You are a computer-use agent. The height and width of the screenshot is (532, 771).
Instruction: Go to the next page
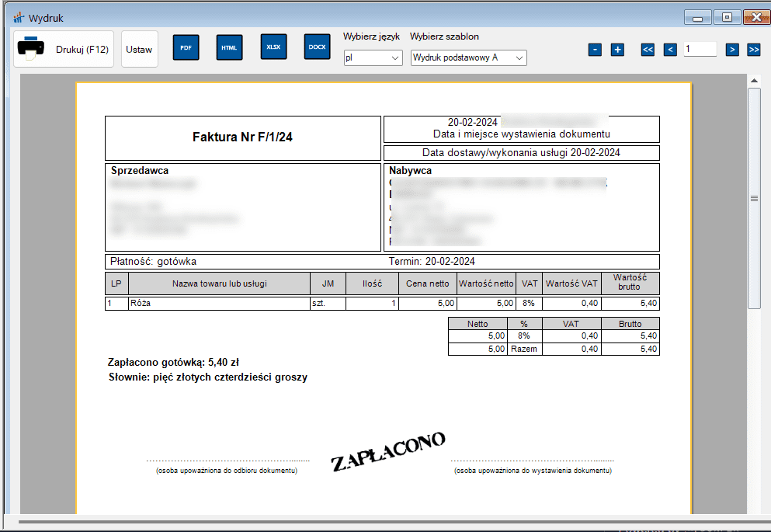[x=731, y=50]
